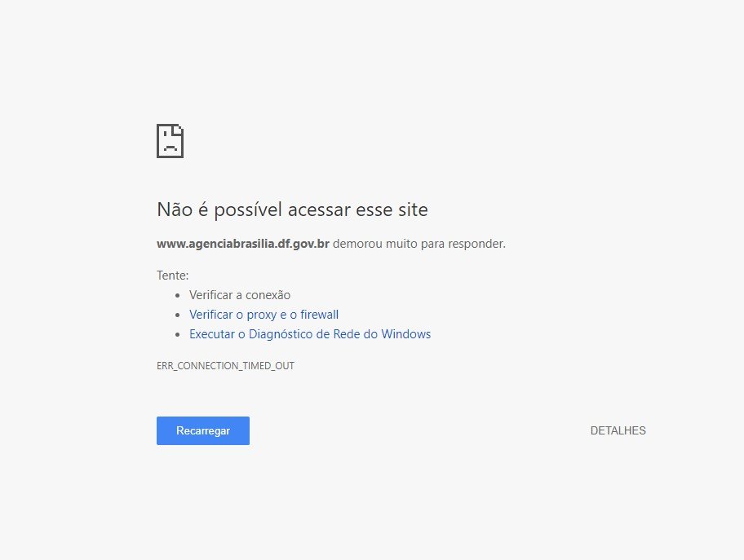Reload the page with Recarregar button
The image size is (744, 560).
click(x=203, y=430)
